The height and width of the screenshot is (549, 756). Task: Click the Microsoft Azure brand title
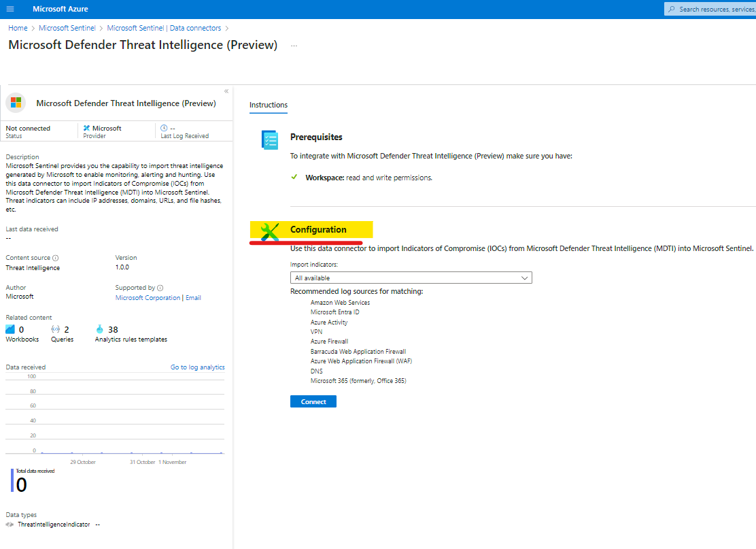coord(61,9)
